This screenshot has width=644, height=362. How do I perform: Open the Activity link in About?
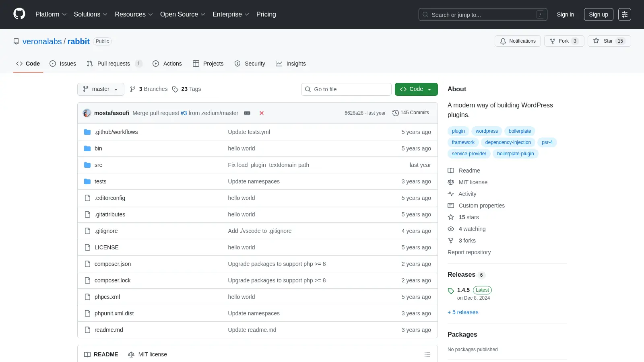pyautogui.click(x=462, y=194)
